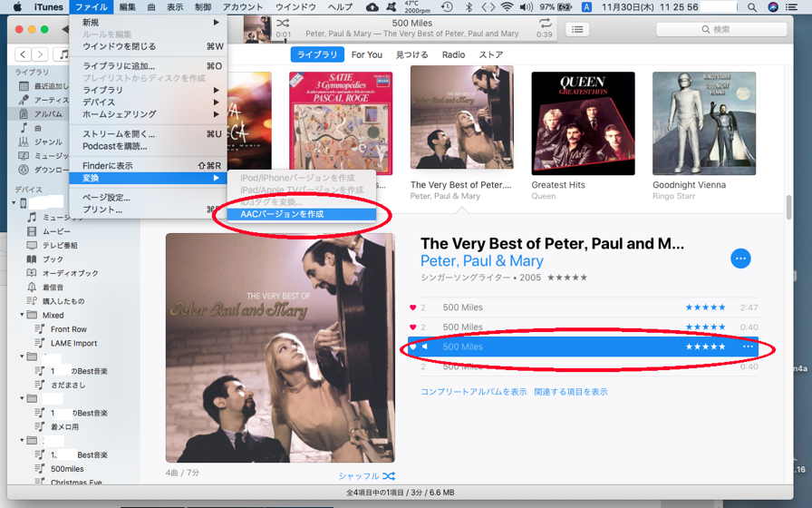Open the LAME Import playlist
812x508 pixels.
click(73, 343)
